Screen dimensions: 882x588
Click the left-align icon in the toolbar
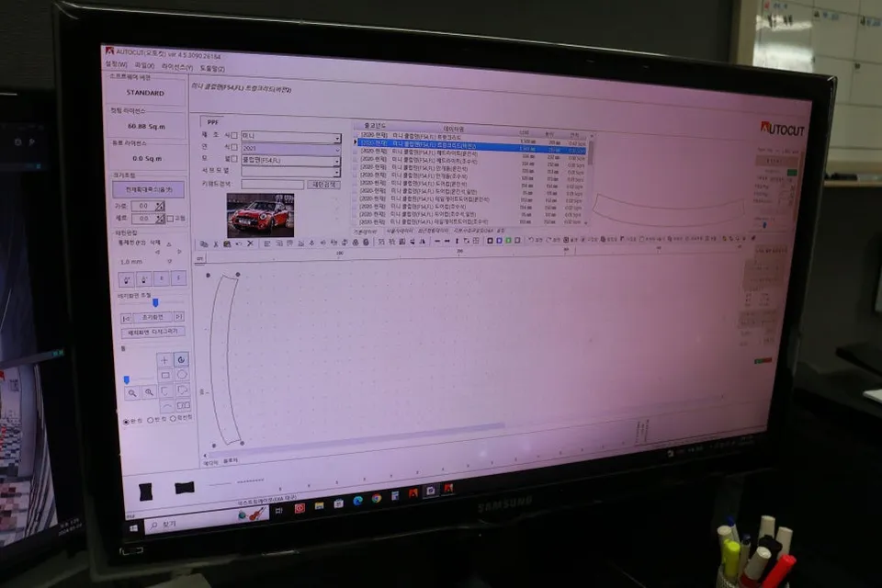point(266,243)
